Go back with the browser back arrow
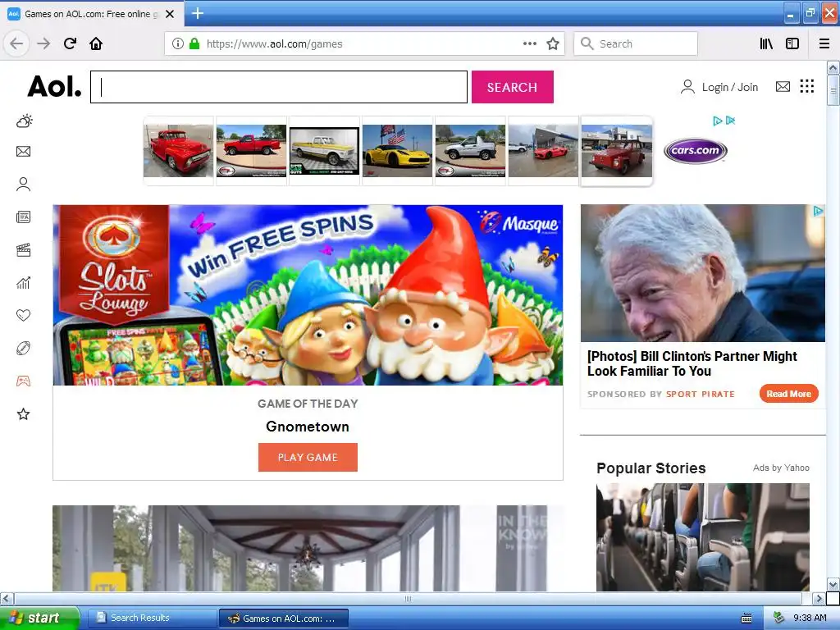The height and width of the screenshot is (630, 840). pyautogui.click(x=16, y=43)
